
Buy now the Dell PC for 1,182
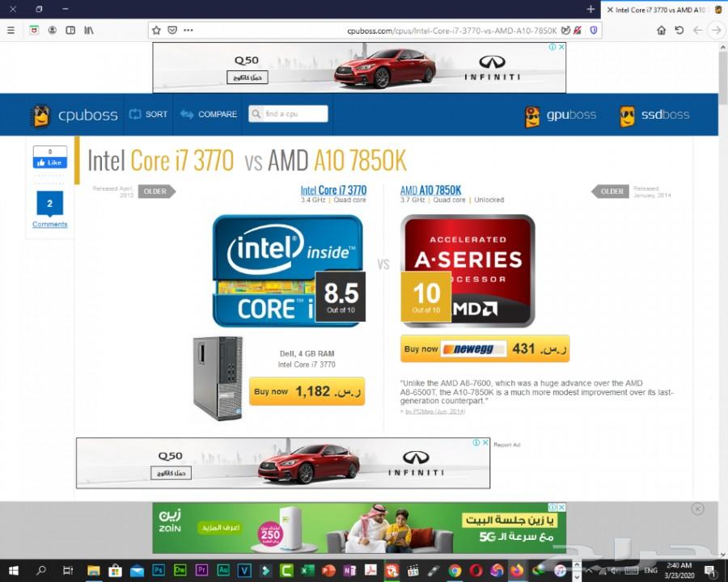[307, 391]
